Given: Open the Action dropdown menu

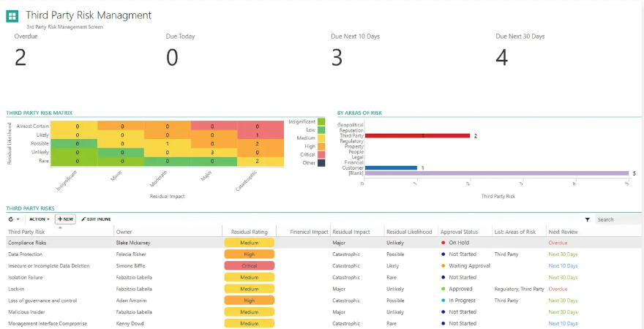Looking at the screenshot, I should [40, 219].
